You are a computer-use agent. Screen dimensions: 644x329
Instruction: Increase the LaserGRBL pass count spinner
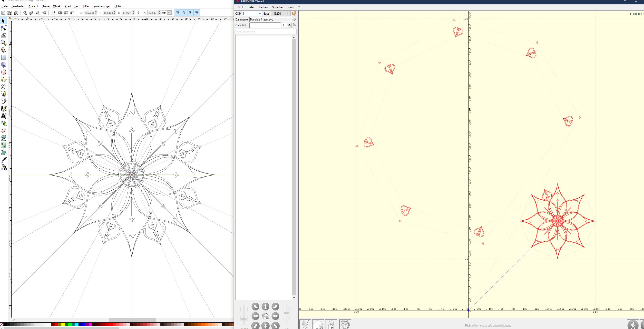click(289, 24)
